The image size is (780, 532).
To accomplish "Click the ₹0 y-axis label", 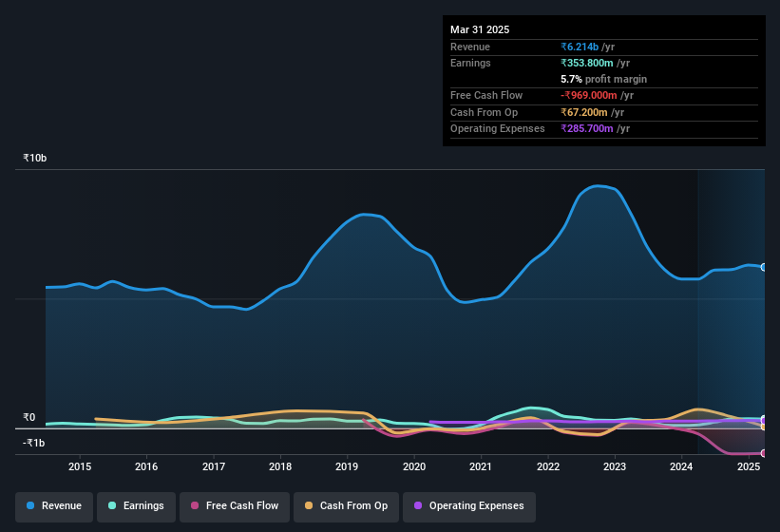I will click(29, 418).
